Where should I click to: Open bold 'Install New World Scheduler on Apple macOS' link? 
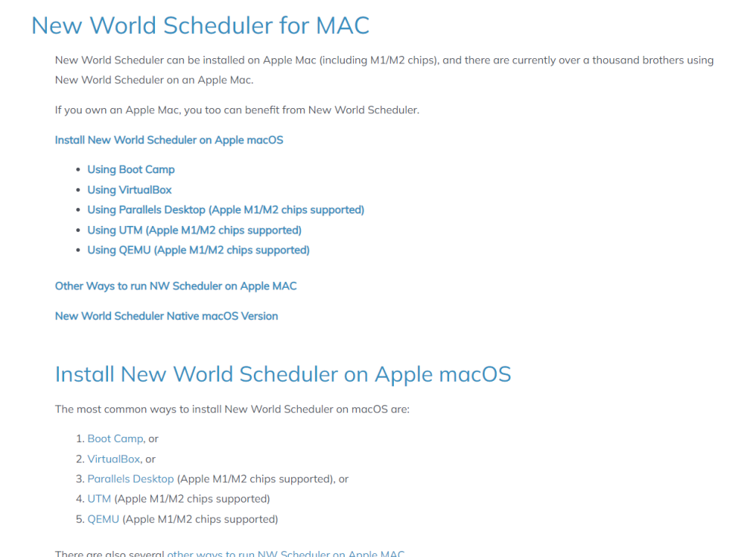pos(169,140)
